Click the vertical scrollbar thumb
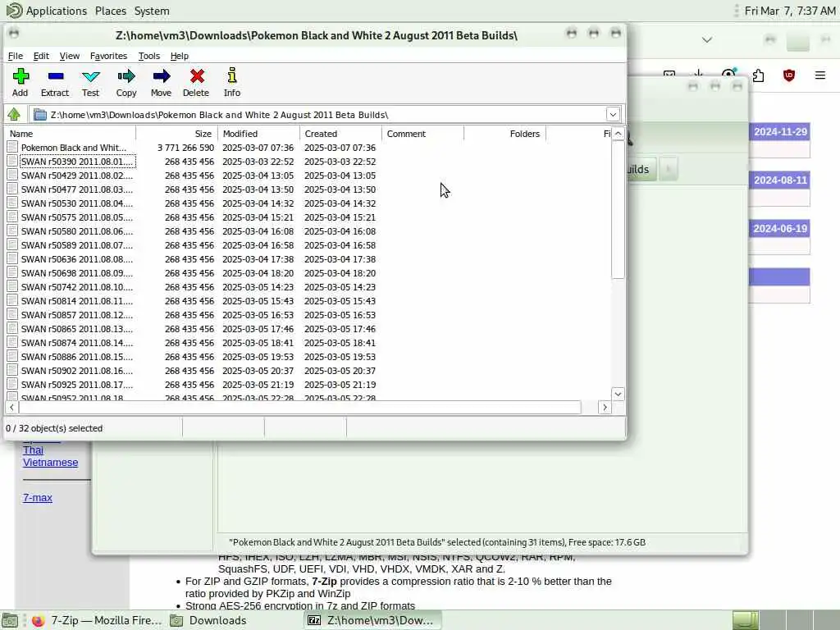 coord(618,209)
